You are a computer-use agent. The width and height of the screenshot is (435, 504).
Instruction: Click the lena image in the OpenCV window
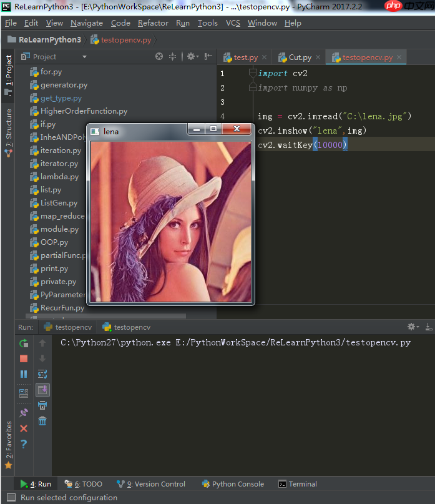[x=170, y=222]
